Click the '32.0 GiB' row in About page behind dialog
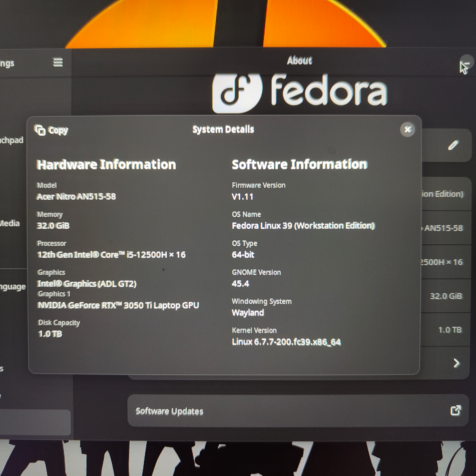This screenshot has height=476, width=476. (x=446, y=296)
